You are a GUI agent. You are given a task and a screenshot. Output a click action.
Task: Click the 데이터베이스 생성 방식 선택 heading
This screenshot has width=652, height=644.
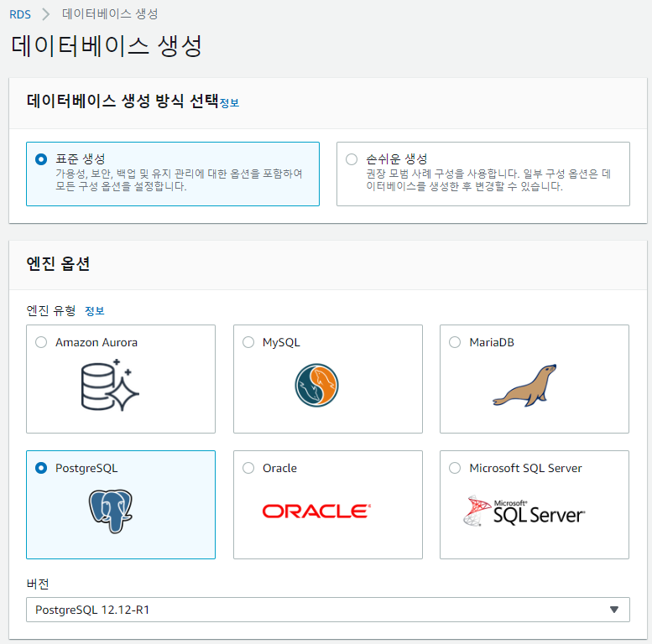pyautogui.click(x=123, y=101)
